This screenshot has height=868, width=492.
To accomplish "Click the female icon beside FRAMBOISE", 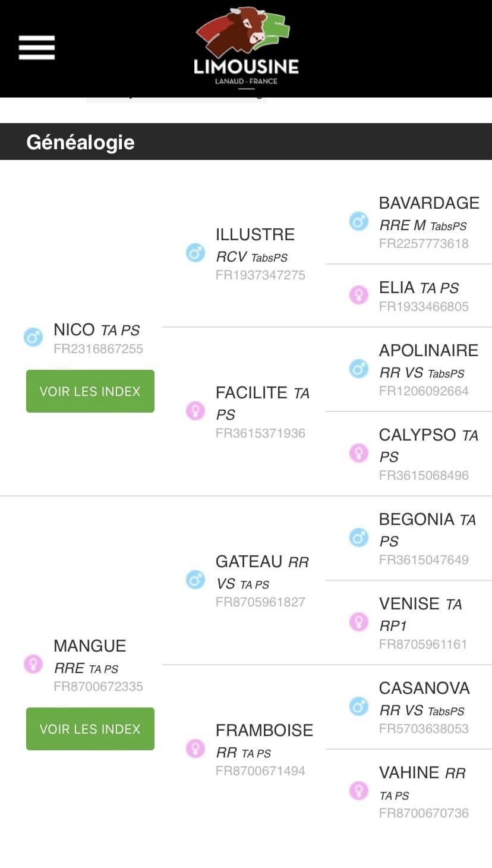I will (x=195, y=748).
